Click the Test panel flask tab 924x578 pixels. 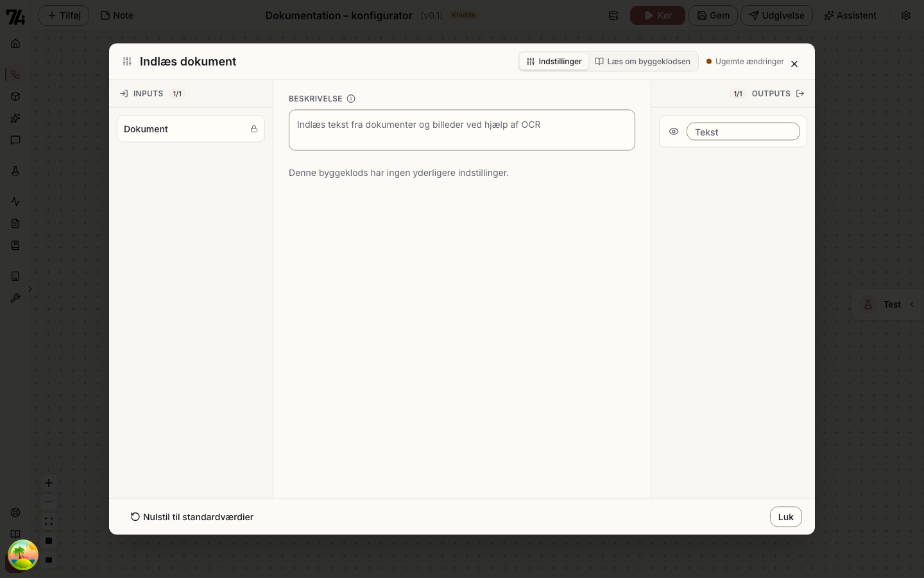click(868, 304)
